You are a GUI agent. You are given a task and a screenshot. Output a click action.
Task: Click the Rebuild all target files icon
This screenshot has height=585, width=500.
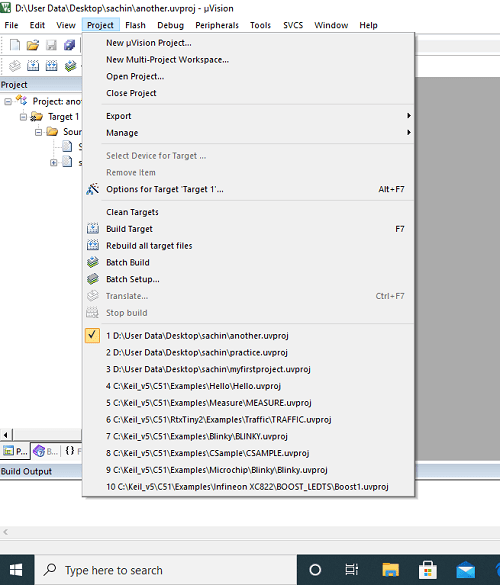[93, 245]
